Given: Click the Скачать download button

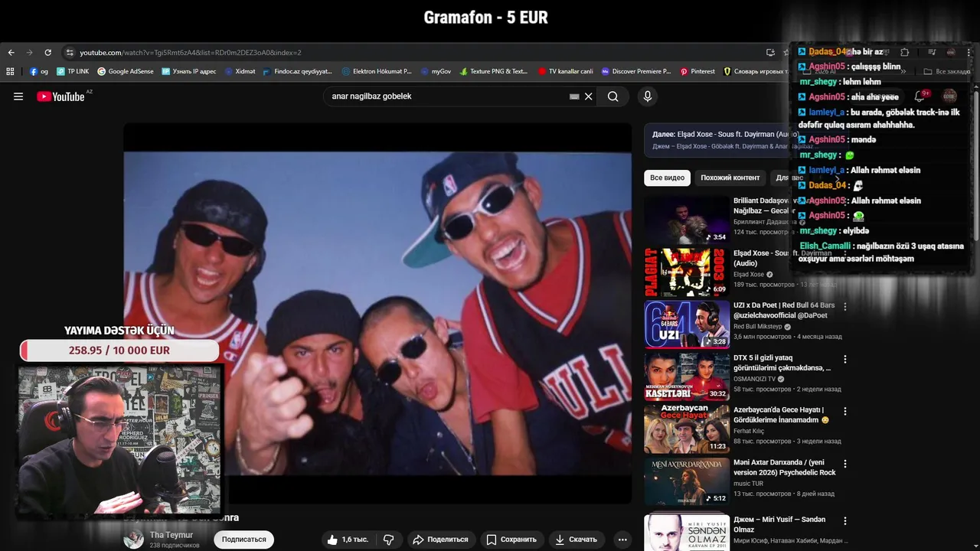Looking at the screenshot, I should tap(576, 540).
